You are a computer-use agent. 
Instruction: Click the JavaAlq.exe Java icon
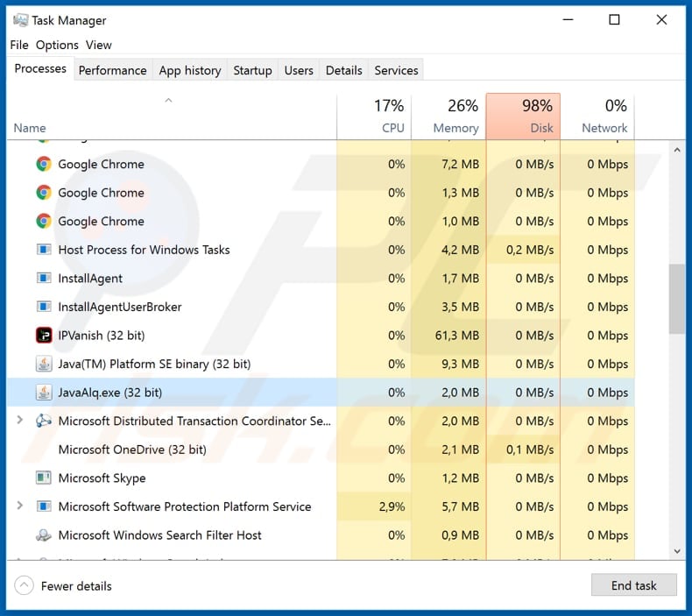[44, 393]
